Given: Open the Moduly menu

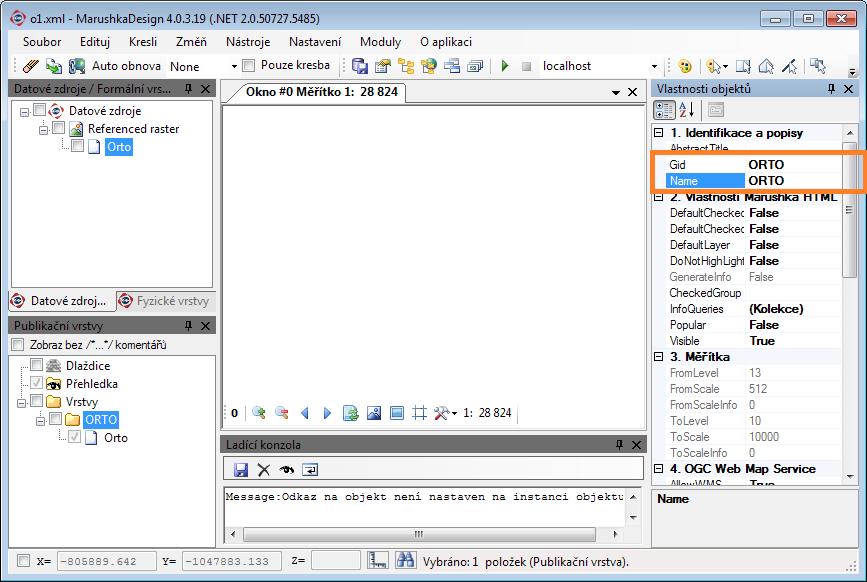Looking at the screenshot, I should tap(380, 42).
